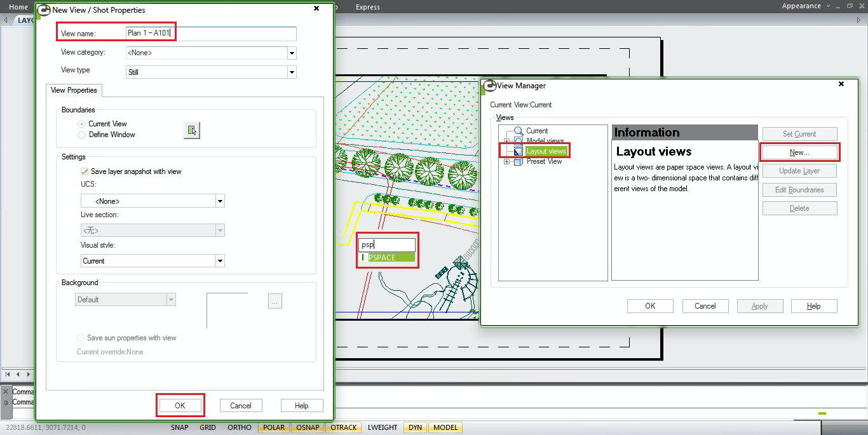Viewport: 868px width, 435px height.
Task: Click the Layout views tree icon
Action: coord(519,151)
